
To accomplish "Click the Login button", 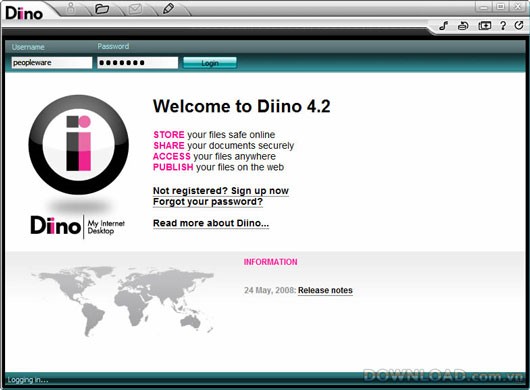I will coord(210,63).
